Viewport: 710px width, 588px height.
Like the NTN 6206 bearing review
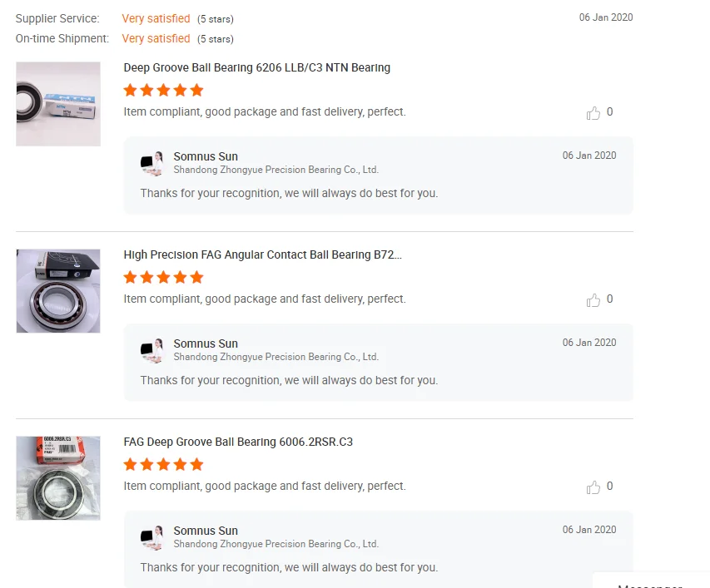(x=593, y=113)
